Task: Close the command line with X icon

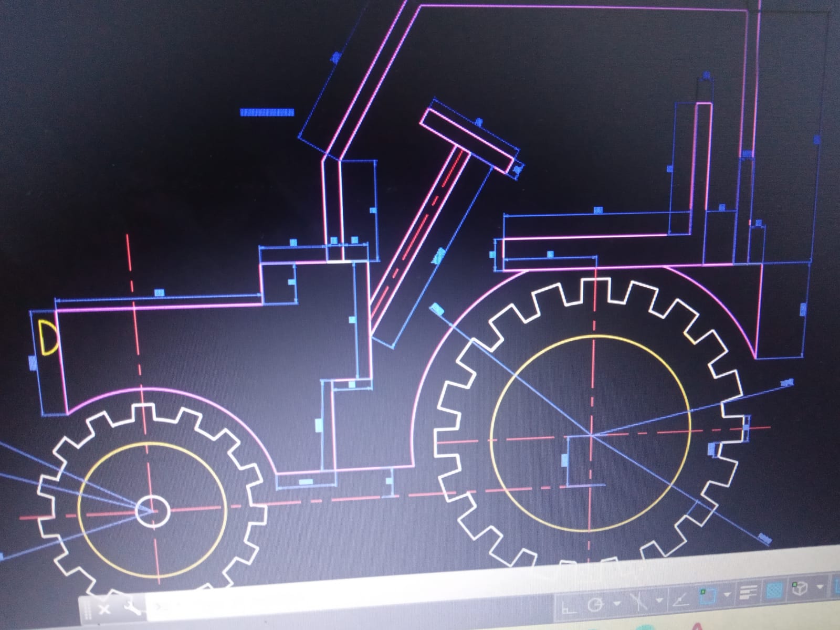Action: coord(104,609)
